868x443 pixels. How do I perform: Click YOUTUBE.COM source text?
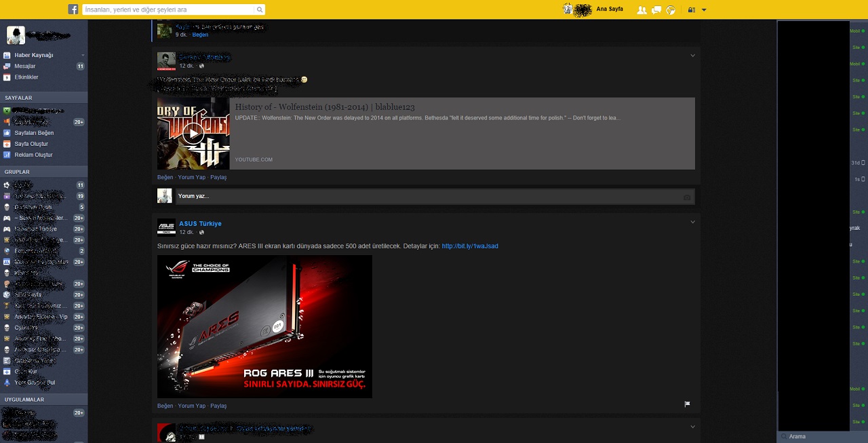point(254,159)
